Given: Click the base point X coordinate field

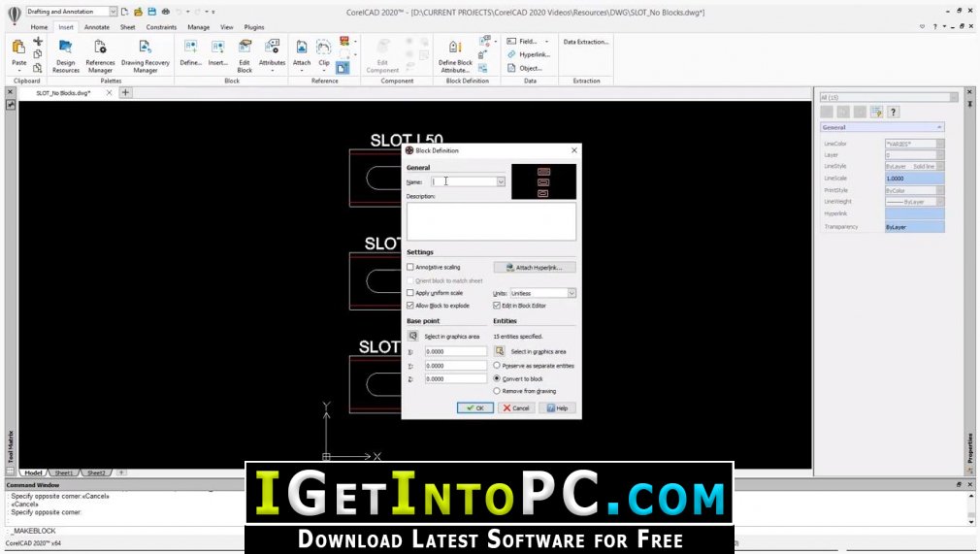Looking at the screenshot, I should pyautogui.click(x=455, y=351).
